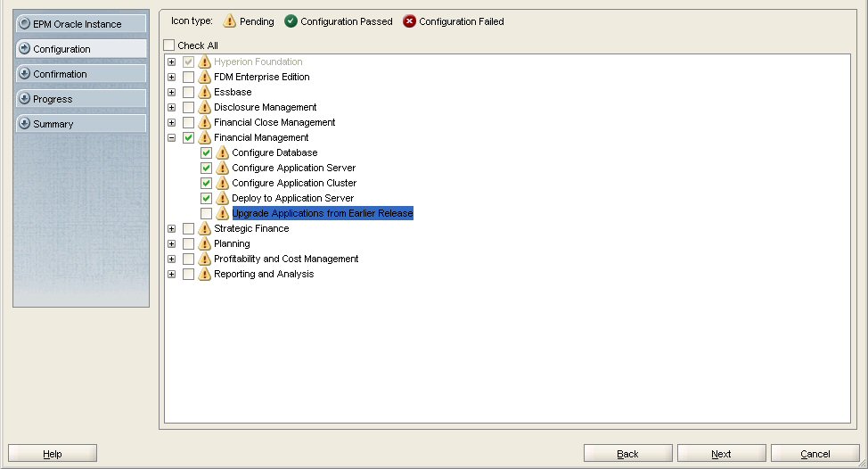Screen dimensions: 868x469
Task: Click the green Configuration Passed legend icon
Action: point(291,21)
